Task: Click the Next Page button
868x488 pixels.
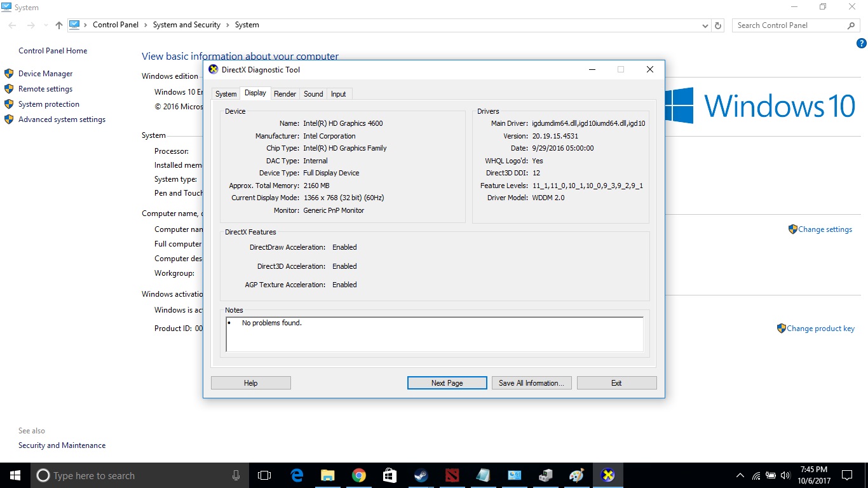Action: [447, 383]
